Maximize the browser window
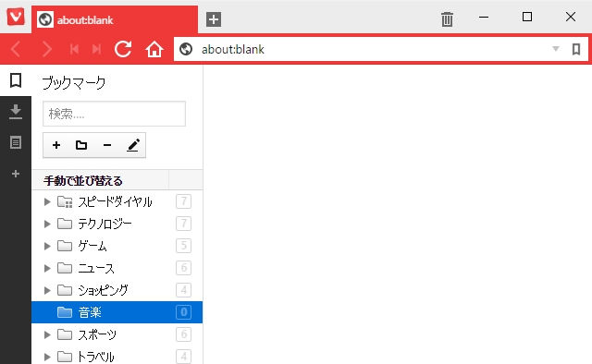592x364 pixels. point(527,17)
